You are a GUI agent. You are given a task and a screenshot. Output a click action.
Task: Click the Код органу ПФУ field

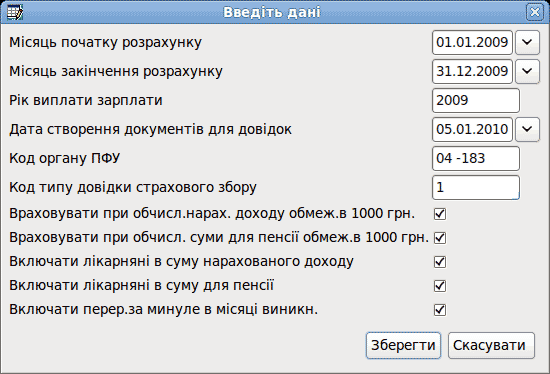[476, 159]
